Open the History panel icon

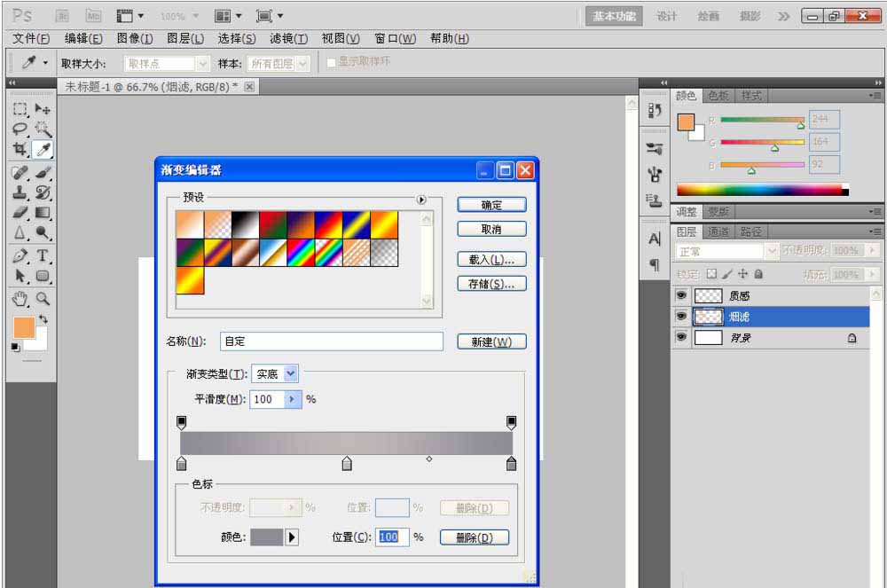click(655, 110)
